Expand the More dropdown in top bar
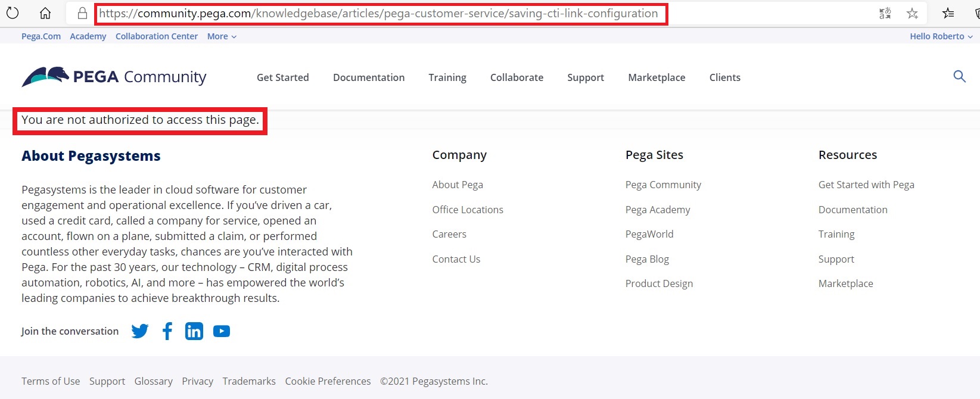The image size is (980, 399). 222,36
